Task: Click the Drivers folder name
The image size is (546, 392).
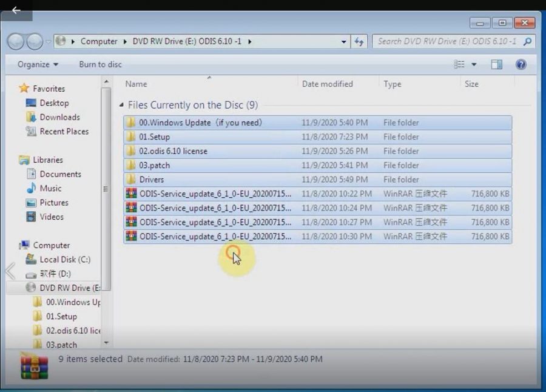Action: (x=152, y=180)
